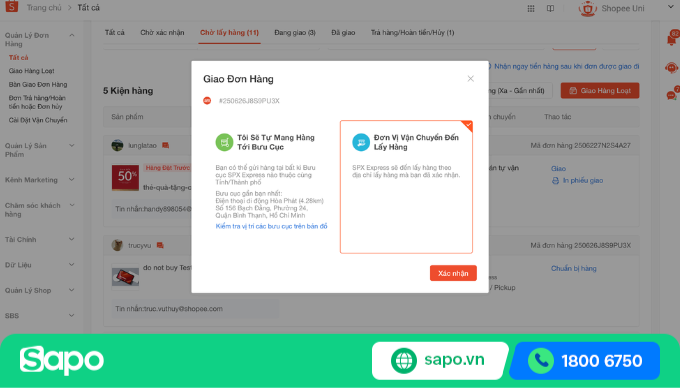
Task: Click the lunglatao buyer avatar
Action: pos(117,145)
